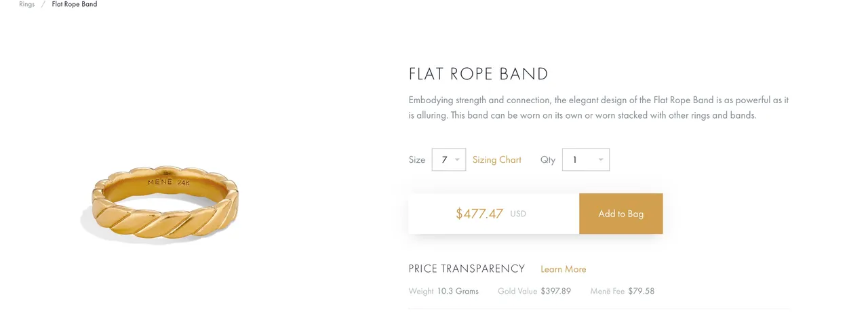Click the Qty dropdown arrow icon
Viewport: 868px width, 312px height.
(x=601, y=160)
